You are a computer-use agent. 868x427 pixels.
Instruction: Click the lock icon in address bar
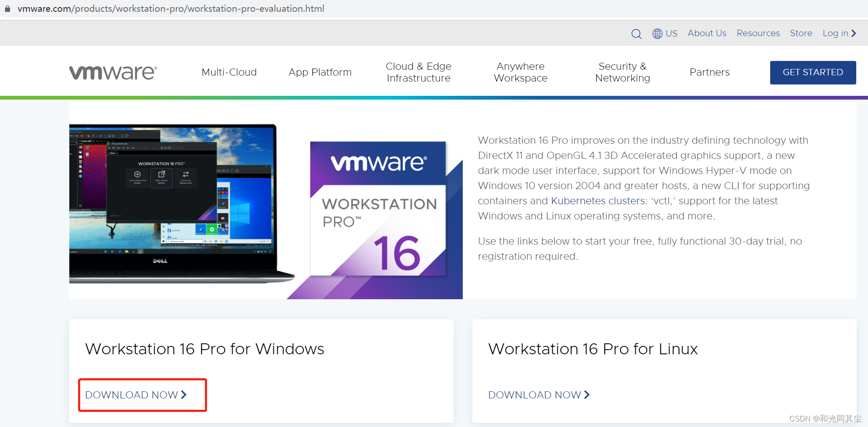8,8
